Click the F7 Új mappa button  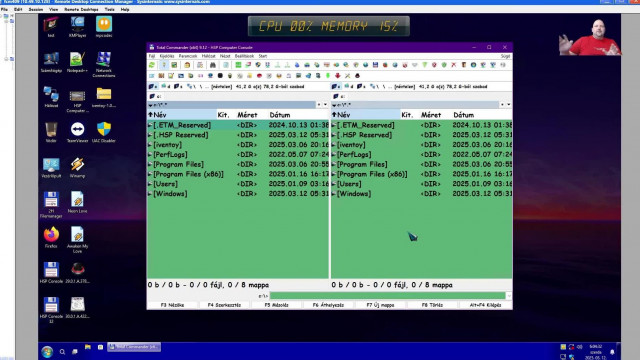click(x=380, y=305)
